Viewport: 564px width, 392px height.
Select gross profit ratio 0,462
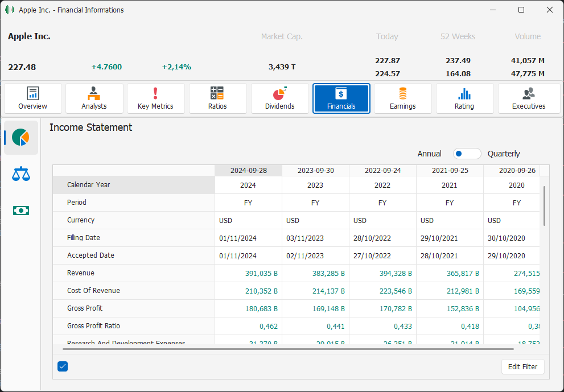click(269, 327)
